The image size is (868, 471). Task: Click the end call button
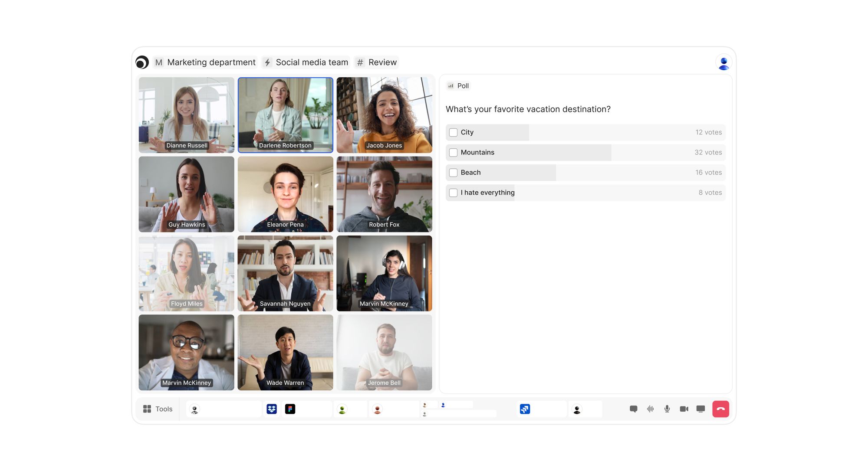721,409
